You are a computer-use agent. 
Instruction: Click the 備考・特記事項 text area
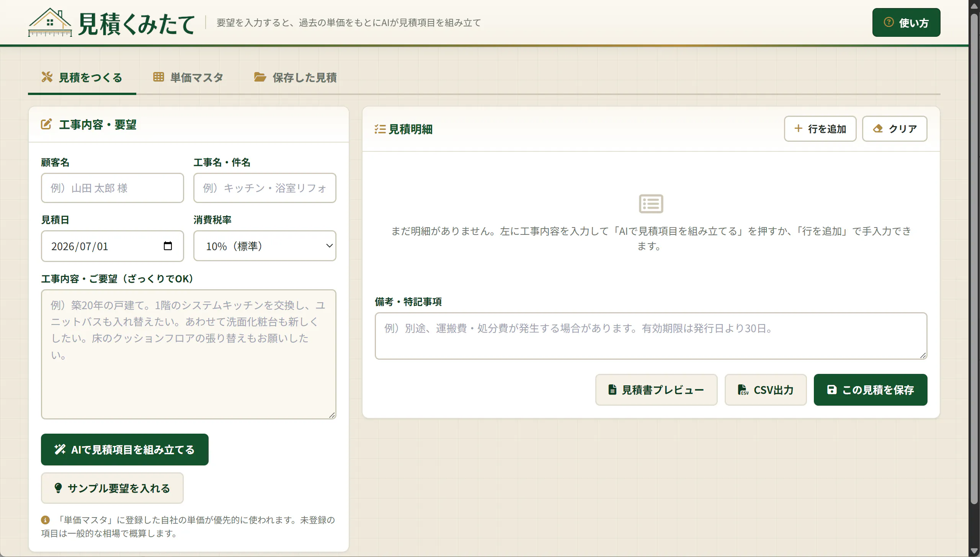pos(651,336)
